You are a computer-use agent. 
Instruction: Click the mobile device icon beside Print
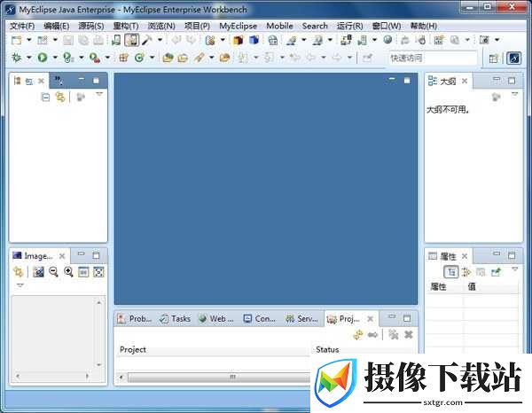click(x=116, y=40)
